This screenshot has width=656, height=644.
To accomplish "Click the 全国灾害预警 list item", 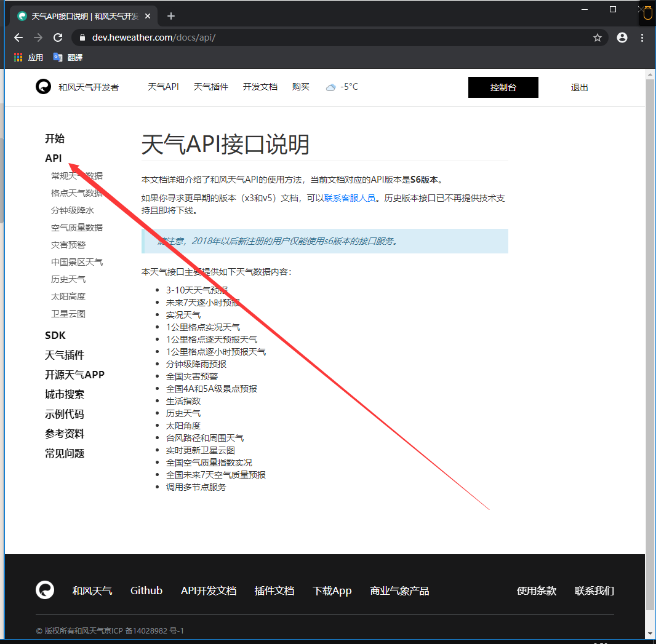I will point(191,376).
